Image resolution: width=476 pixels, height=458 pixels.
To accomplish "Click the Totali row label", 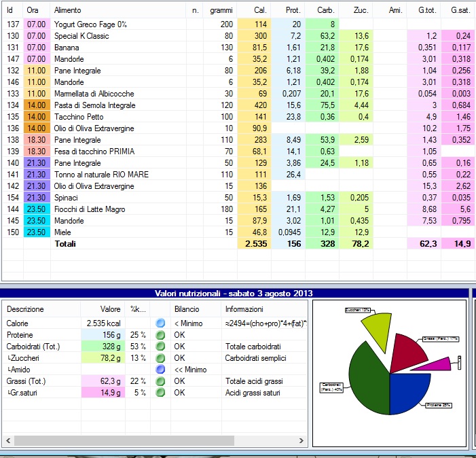I will (x=65, y=243).
